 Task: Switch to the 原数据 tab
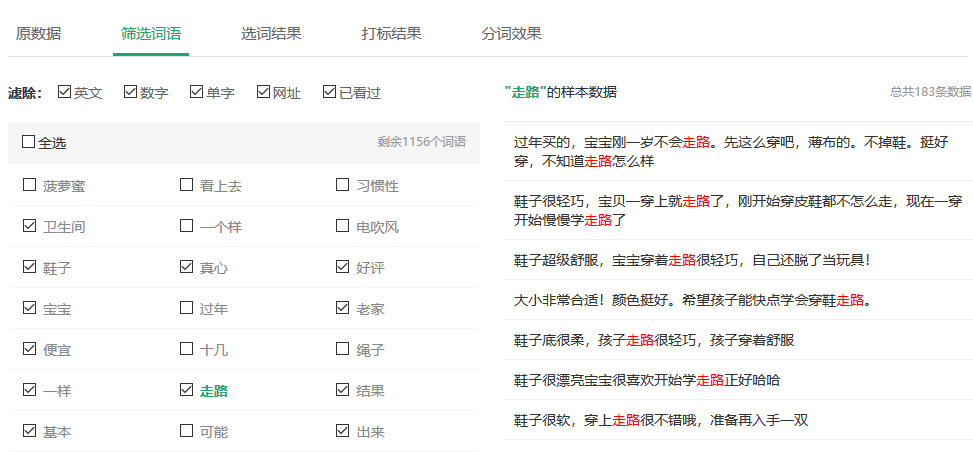click(38, 34)
